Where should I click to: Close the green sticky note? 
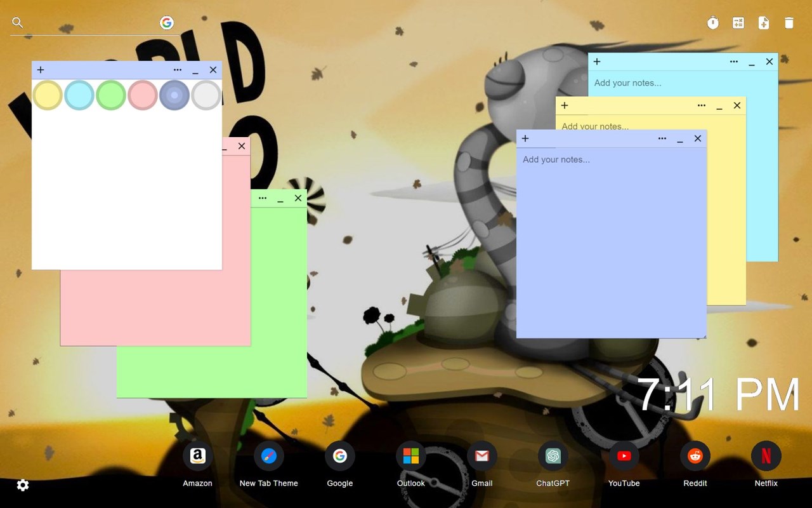point(298,198)
